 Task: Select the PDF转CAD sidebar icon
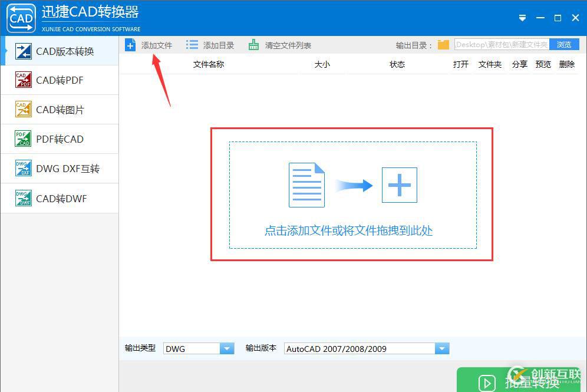click(x=22, y=139)
